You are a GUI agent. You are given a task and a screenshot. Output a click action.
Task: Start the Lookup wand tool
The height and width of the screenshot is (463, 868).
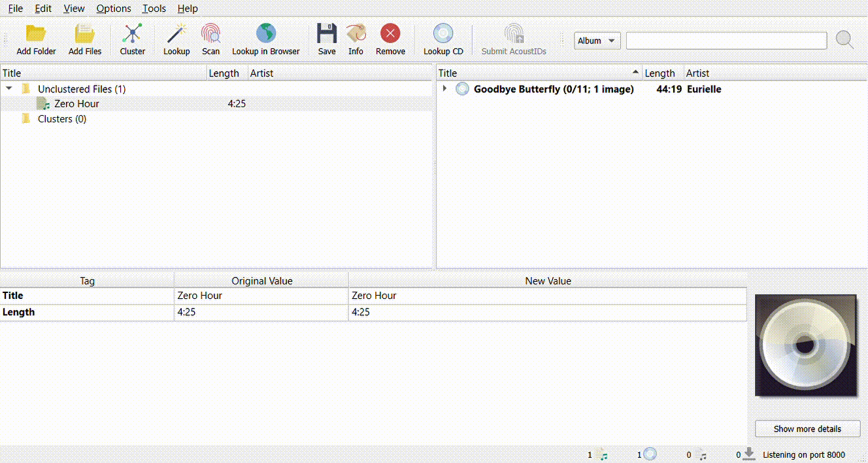(x=176, y=39)
